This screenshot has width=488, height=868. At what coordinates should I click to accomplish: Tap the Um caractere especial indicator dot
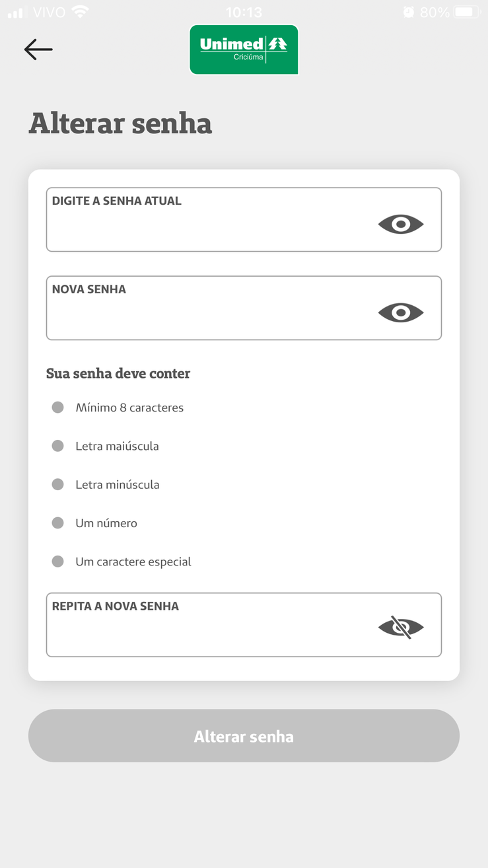(x=58, y=561)
